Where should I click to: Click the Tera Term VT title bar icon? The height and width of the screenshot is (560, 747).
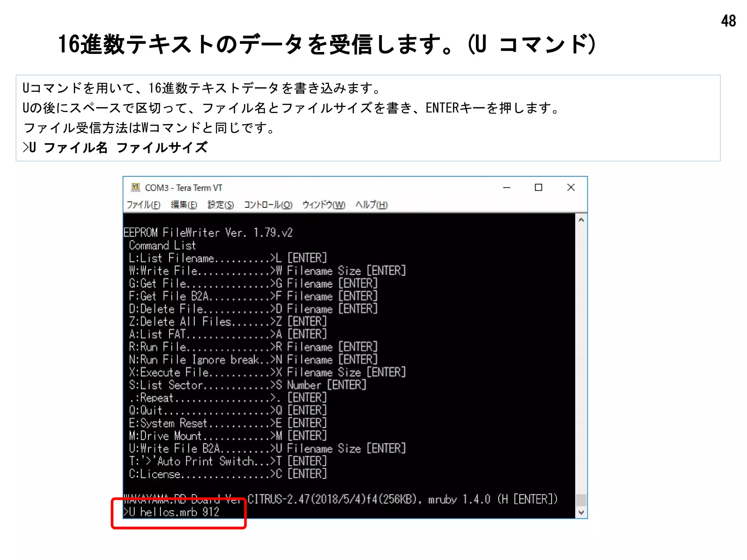coord(136,187)
